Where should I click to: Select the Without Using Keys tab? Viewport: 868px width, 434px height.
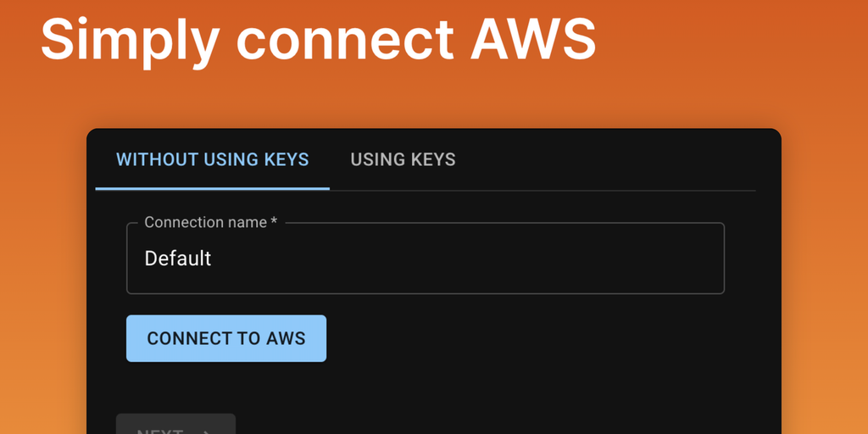click(212, 159)
